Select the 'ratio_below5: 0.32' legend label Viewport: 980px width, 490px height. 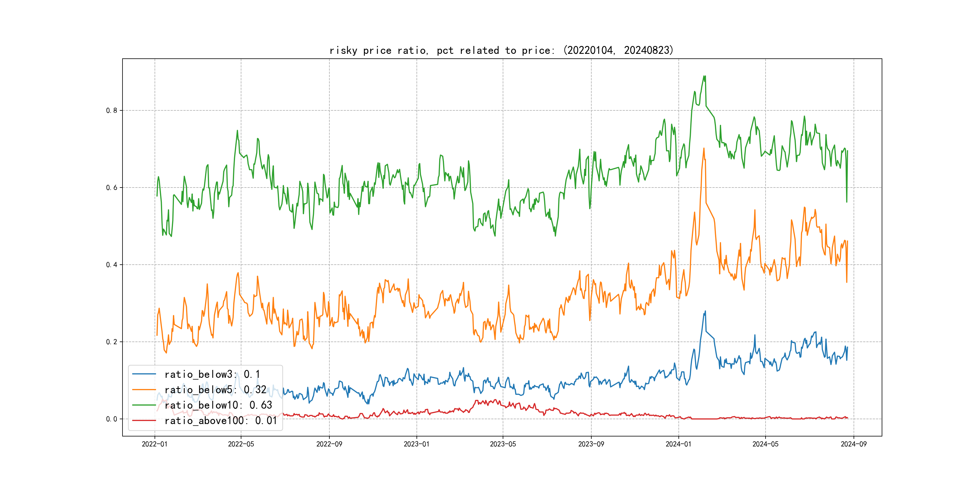pos(215,390)
